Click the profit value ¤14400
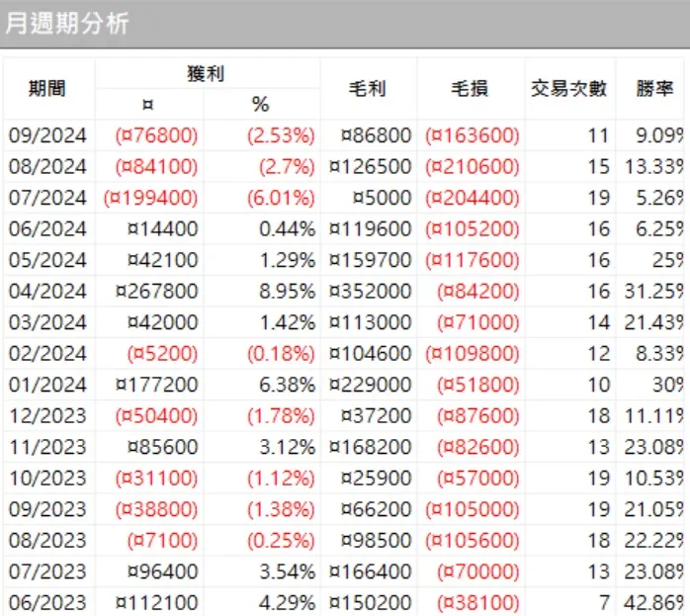 pos(163,228)
